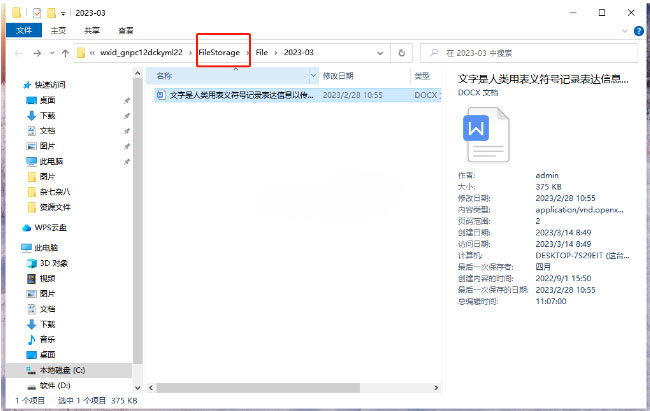The height and width of the screenshot is (411, 650).
Task: Click the file's date 2023/2/28 10:55 cell
Action: [352, 95]
